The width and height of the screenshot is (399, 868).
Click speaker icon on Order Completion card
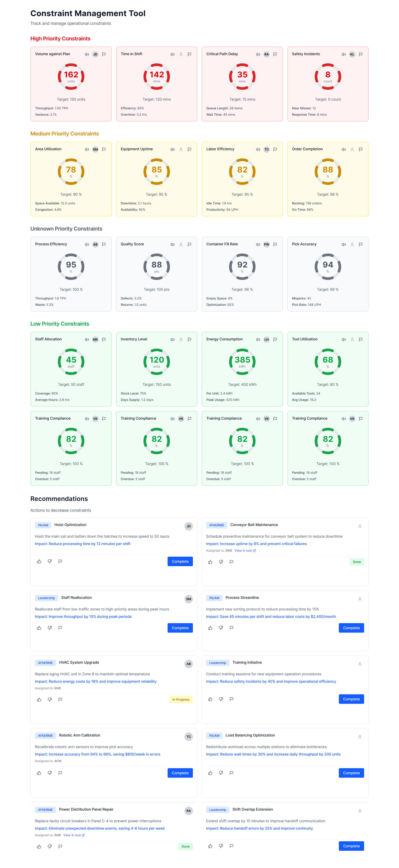tap(344, 149)
